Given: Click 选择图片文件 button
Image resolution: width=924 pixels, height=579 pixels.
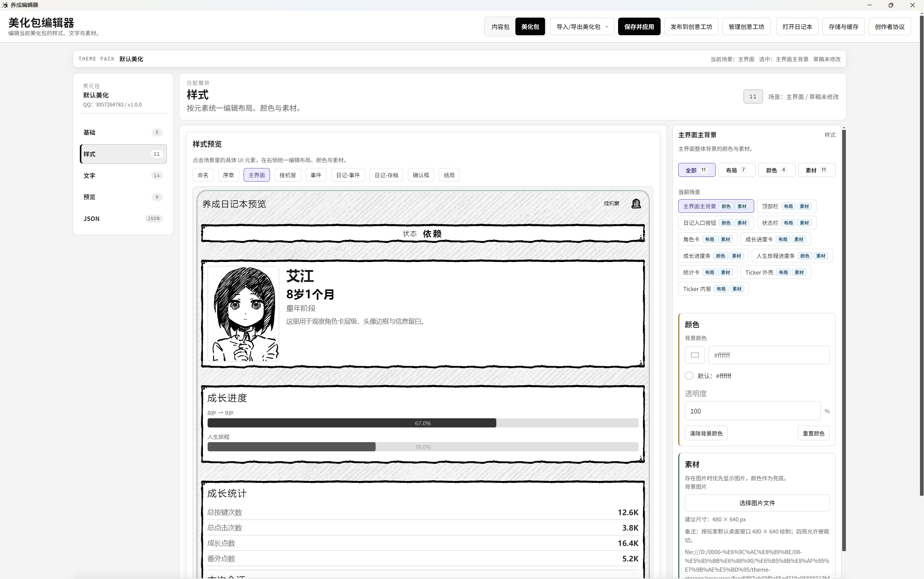Looking at the screenshot, I should [757, 503].
